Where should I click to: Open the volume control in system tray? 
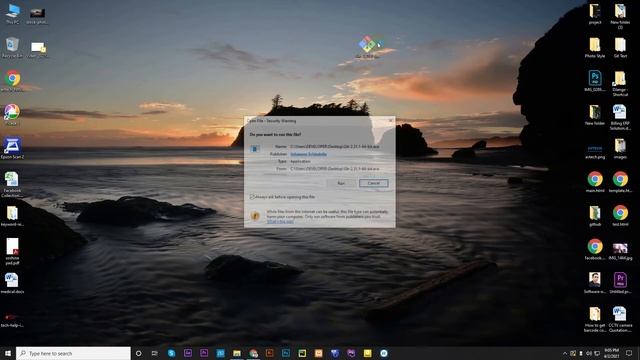click(x=589, y=353)
